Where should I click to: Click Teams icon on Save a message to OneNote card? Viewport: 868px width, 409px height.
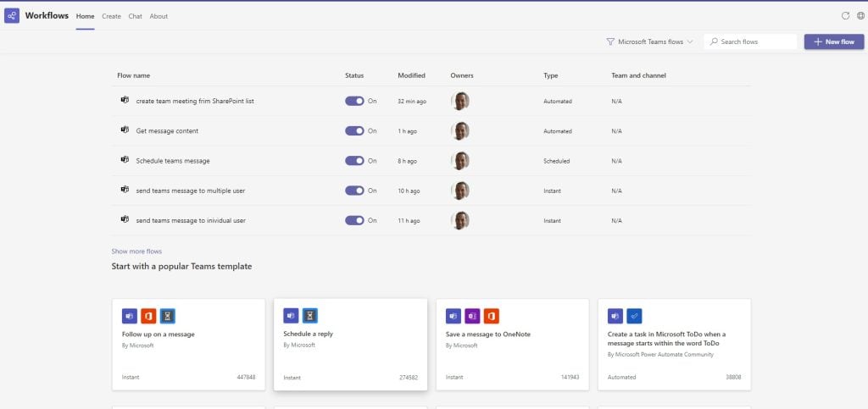tap(453, 316)
